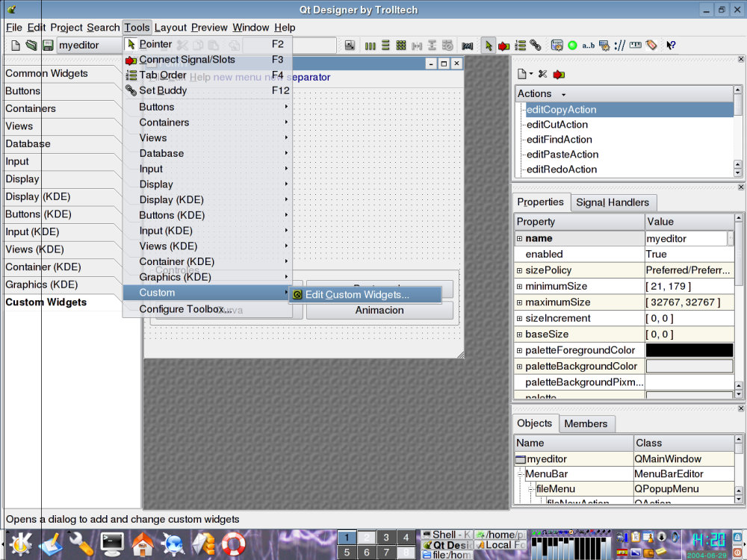Launch the terminal from the panel
The height and width of the screenshot is (560, 747).
pos(113,544)
